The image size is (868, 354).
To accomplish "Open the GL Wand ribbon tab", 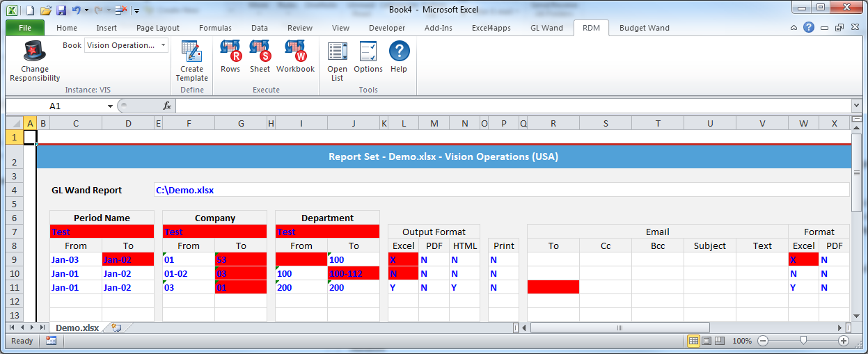I will (546, 28).
